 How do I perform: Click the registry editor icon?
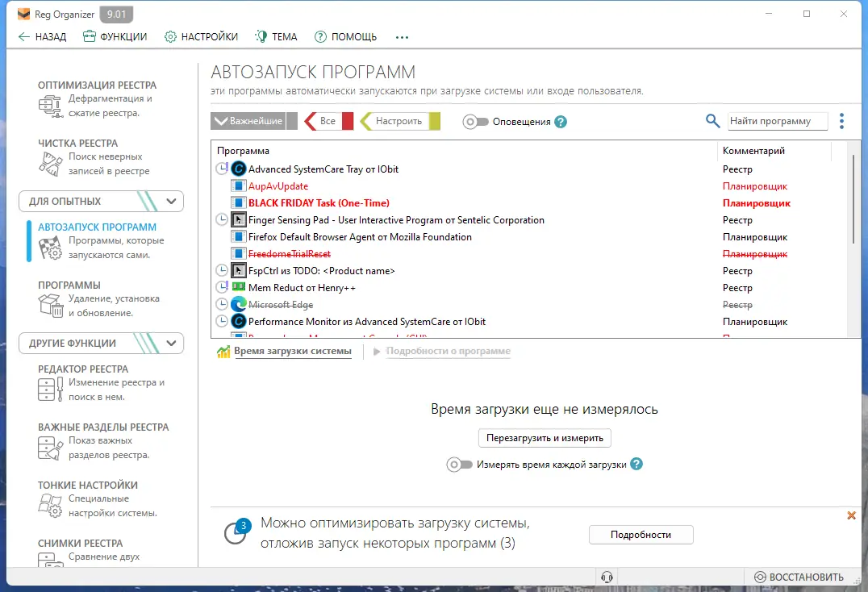coord(50,390)
